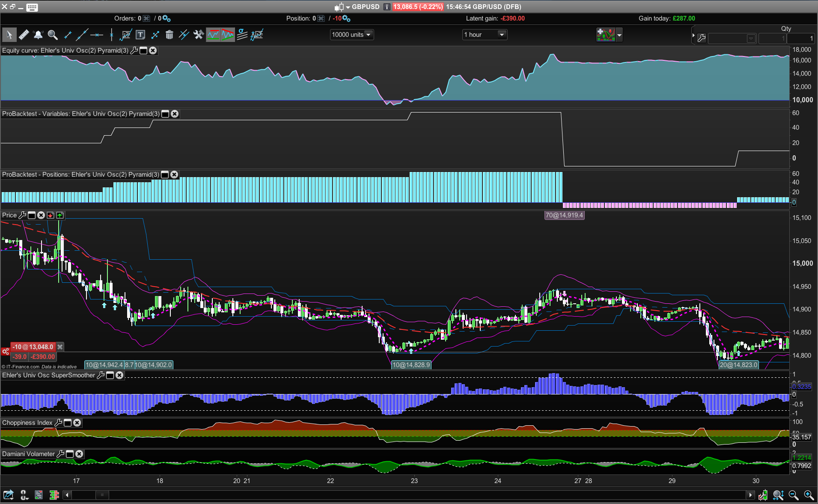Image resolution: width=818 pixels, height=504 pixels.
Task: Open Equity curve panel wrench settings
Action: [x=134, y=50]
